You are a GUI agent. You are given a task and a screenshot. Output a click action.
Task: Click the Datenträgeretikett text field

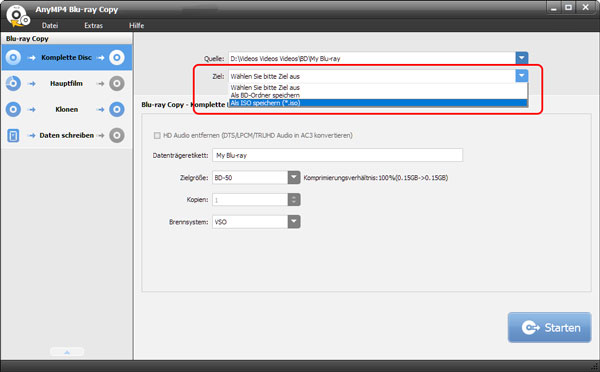pos(338,155)
